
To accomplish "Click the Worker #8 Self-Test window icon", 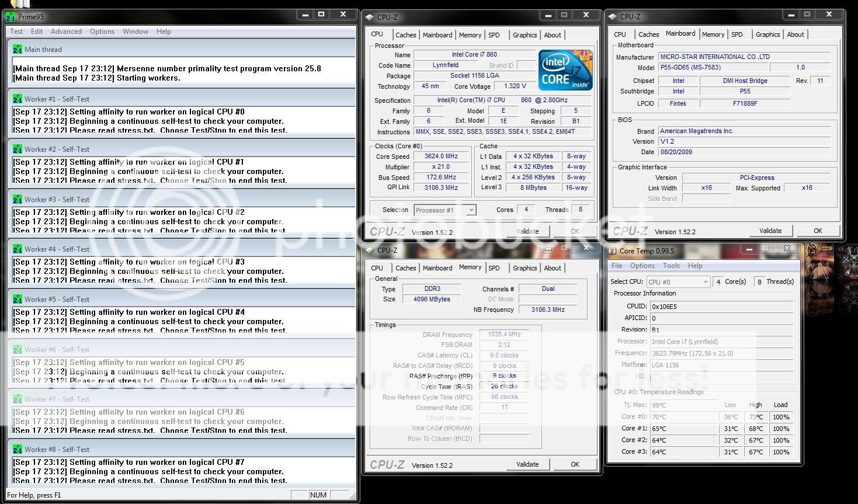I will pyautogui.click(x=18, y=450).
